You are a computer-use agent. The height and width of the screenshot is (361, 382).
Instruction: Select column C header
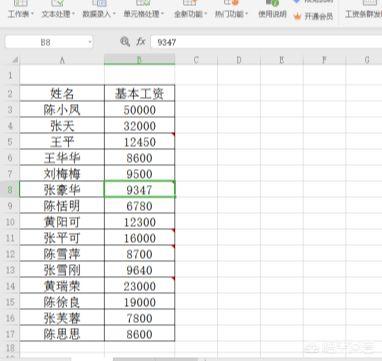(196, 60)
